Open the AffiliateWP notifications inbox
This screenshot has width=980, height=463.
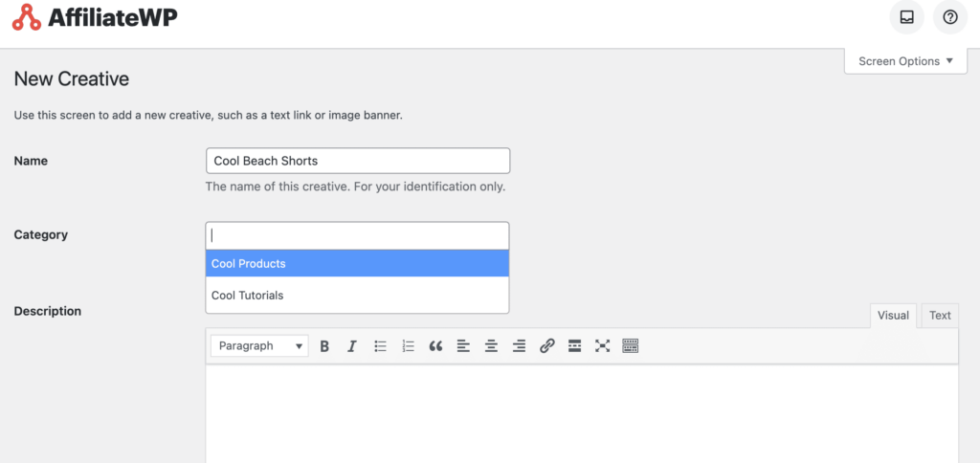(906, 17)
